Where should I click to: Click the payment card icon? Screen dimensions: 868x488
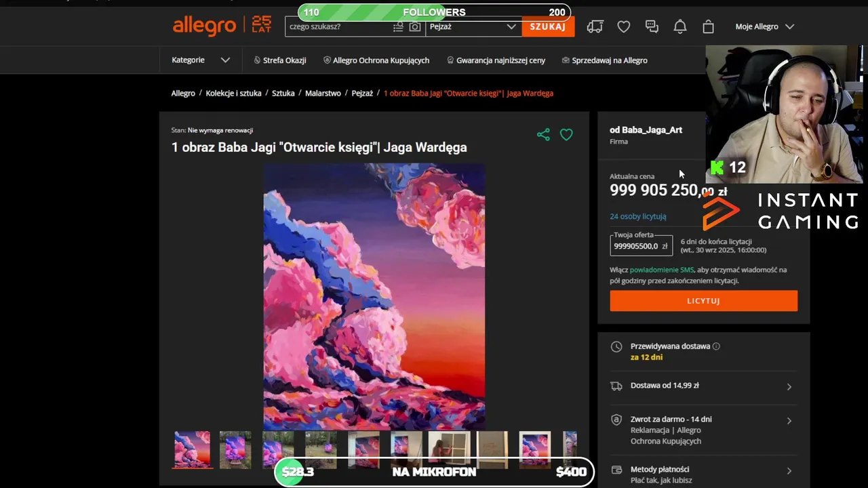[x=616, y=470]
